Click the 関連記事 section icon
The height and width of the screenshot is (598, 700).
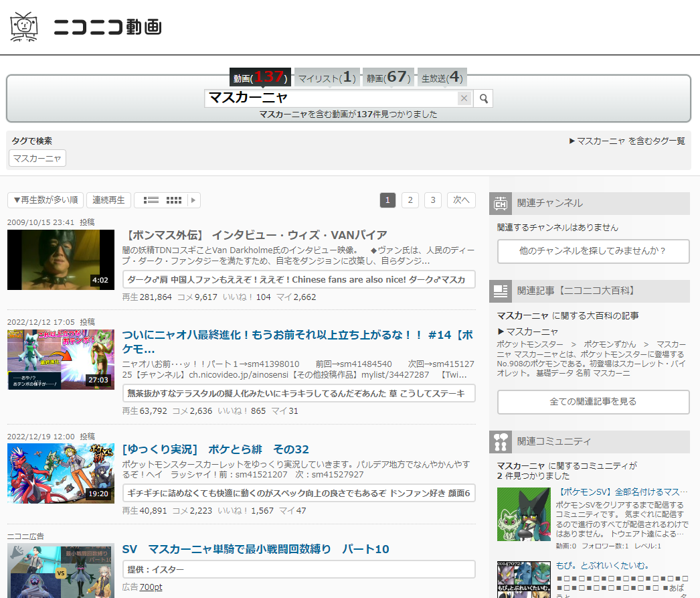pos(501,291)
